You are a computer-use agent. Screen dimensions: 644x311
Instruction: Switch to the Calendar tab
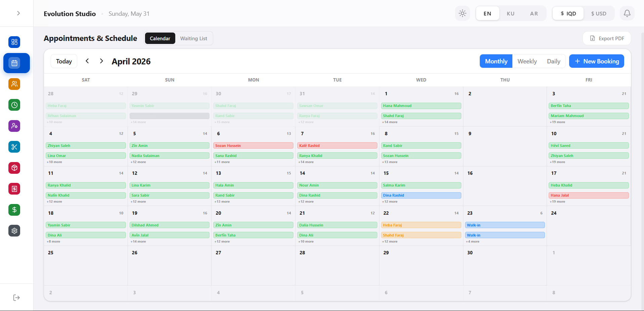(160, 38)
